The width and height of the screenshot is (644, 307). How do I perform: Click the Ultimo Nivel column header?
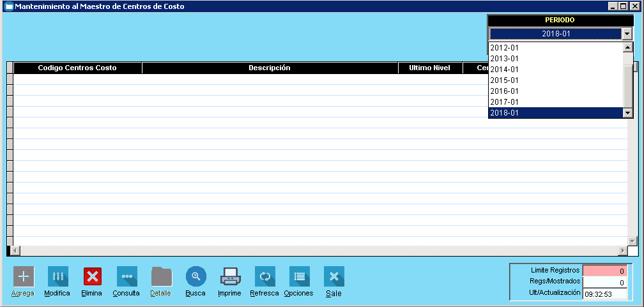pos(429,68)
